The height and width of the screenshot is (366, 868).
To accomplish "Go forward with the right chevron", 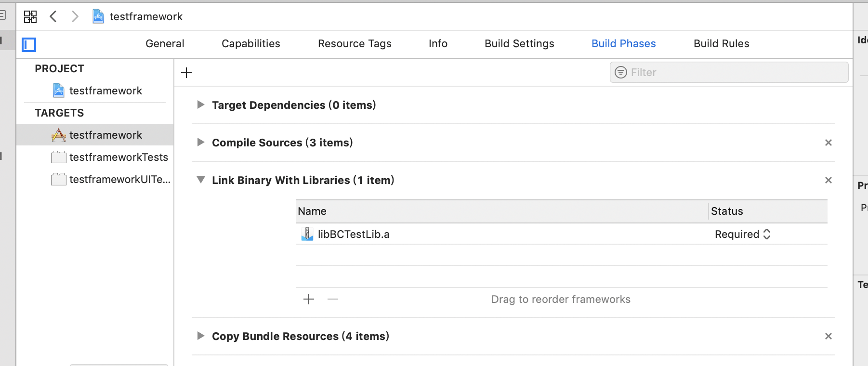I will pos(75,16).
